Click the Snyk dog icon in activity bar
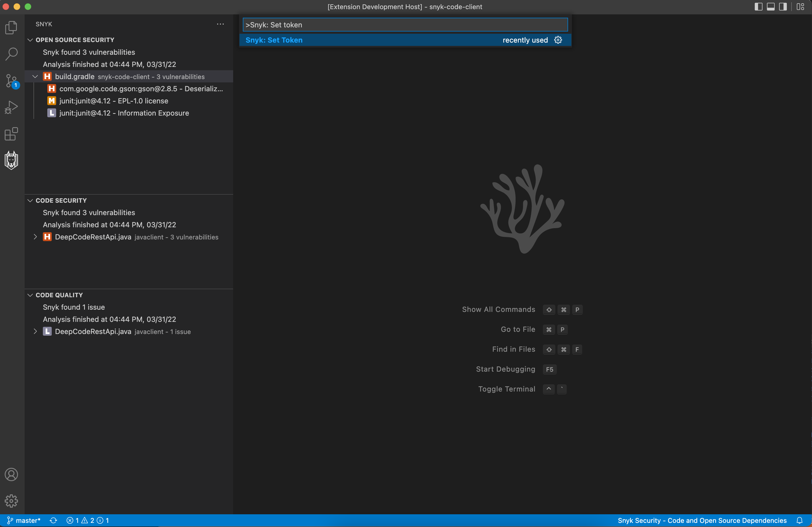This screenshot has height=527, width=812. point(11,160)
